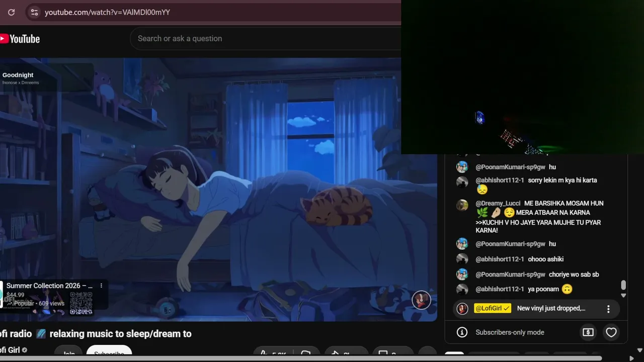Click the chat scrollbar down arrow

coord(623,296)
